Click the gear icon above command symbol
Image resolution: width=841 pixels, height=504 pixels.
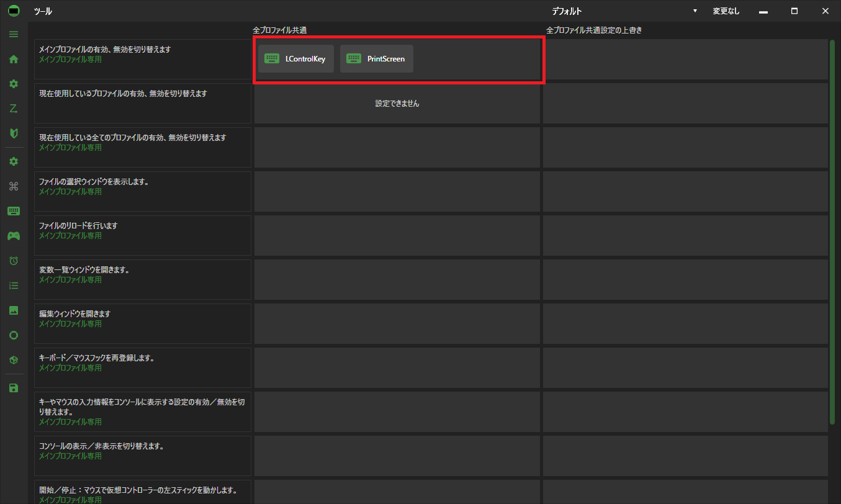14,161
